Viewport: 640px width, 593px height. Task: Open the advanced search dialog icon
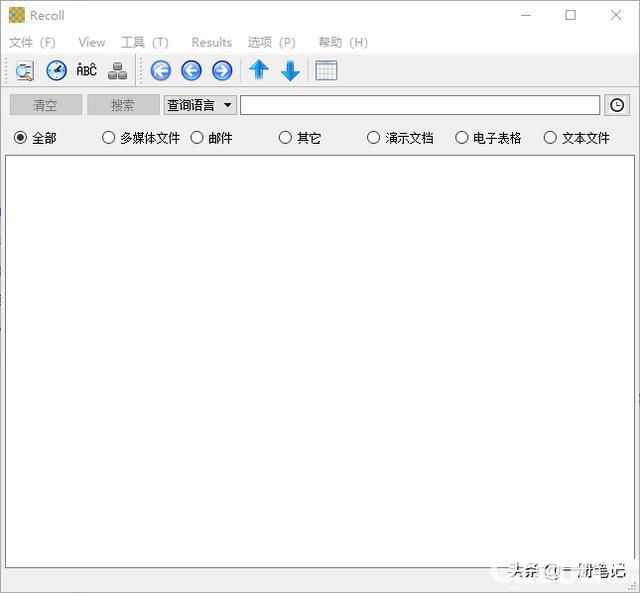coord(25,71)
